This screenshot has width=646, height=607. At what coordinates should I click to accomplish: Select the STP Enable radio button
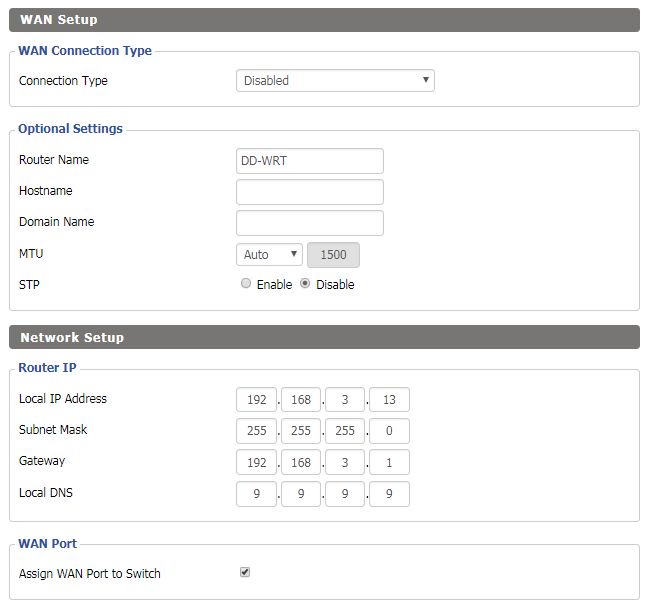(246, 284)
